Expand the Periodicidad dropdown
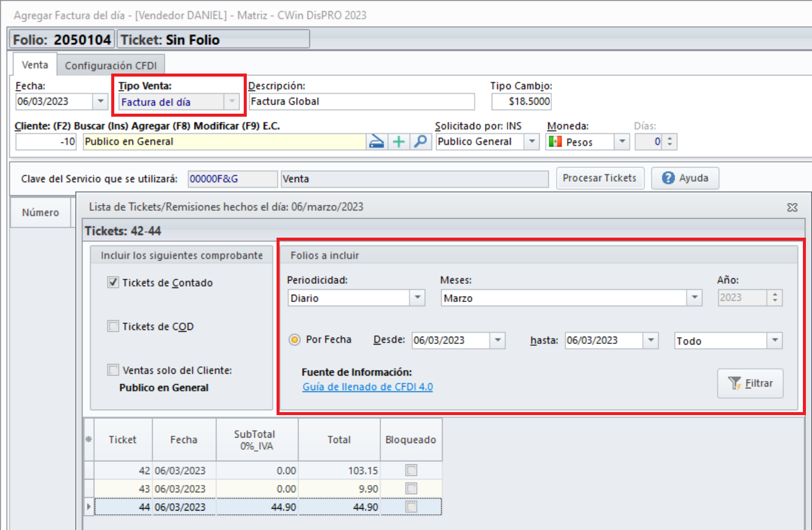This screenshot has width=812, height=530. pos(417,298)
